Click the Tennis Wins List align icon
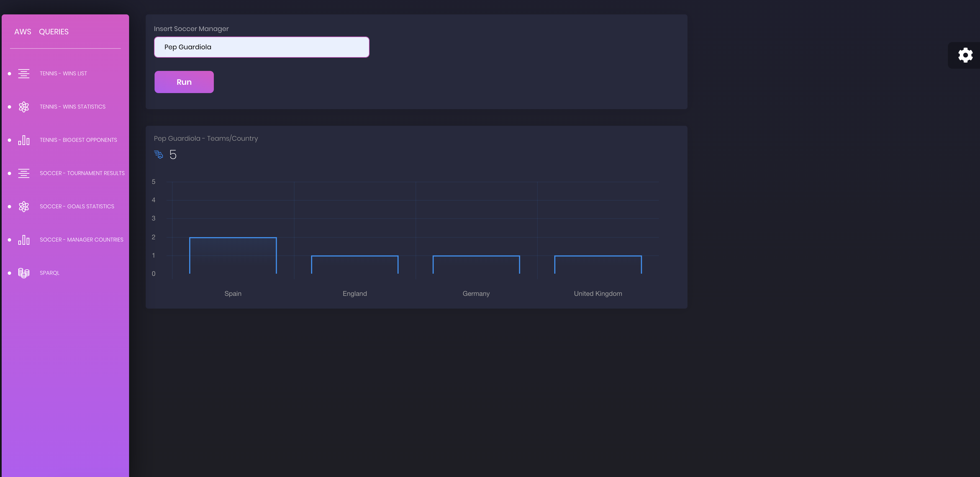The height and width of the screenshot is (477, 980). pyautogui.click(x=24, y=73)
